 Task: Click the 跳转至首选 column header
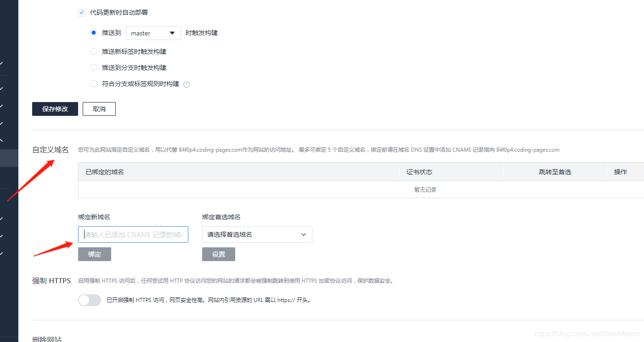[555, 172]
